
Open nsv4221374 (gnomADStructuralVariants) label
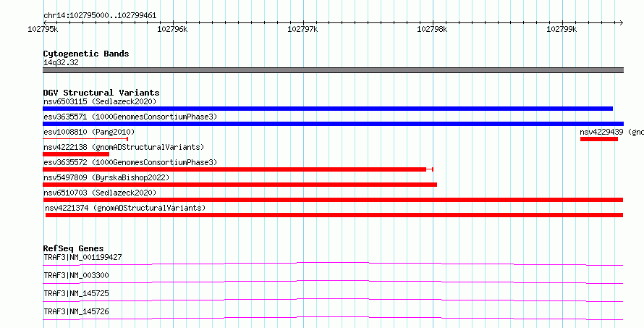pyautogui.click(x=125, y=208)
